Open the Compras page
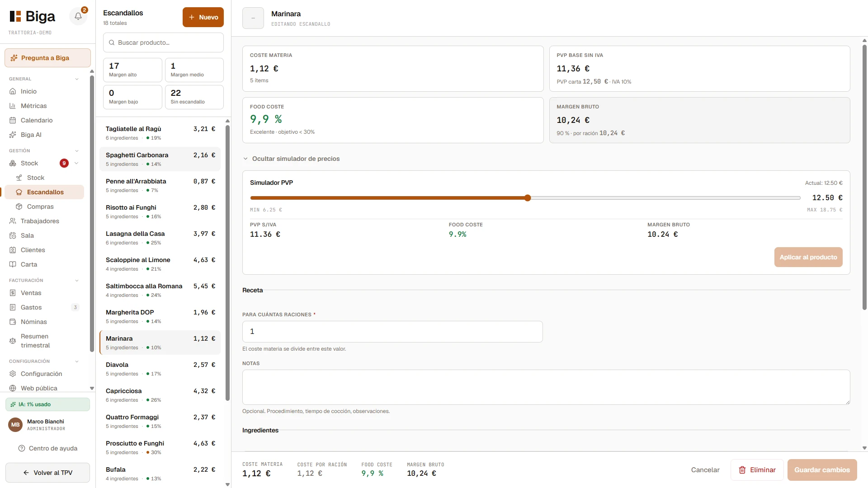Screen dimensions: 868x488 coord(44,206)
